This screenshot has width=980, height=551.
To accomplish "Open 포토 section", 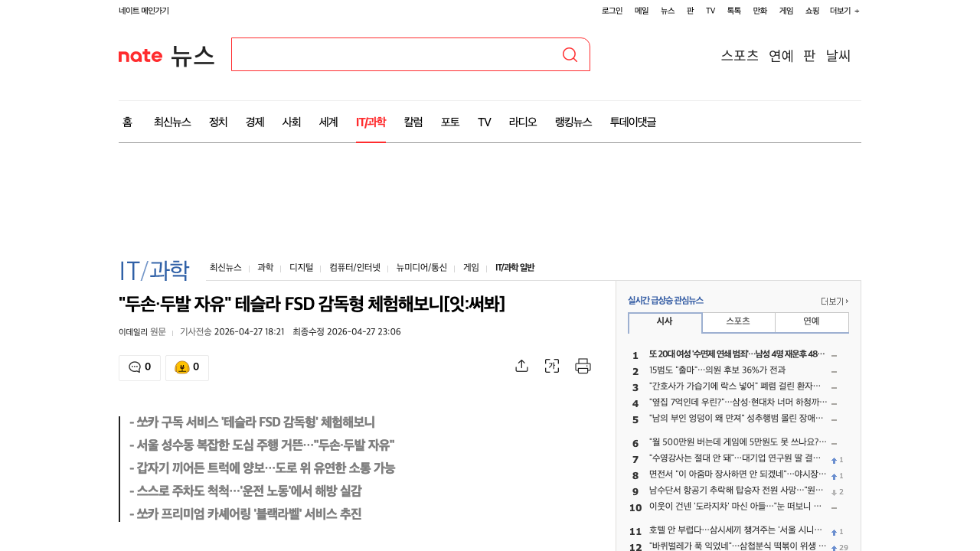I will pos(450,122).
